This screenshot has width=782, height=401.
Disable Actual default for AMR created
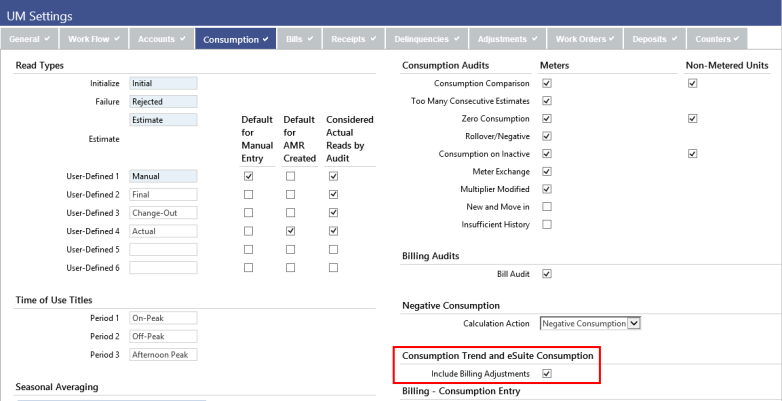[x=291, y=230]
